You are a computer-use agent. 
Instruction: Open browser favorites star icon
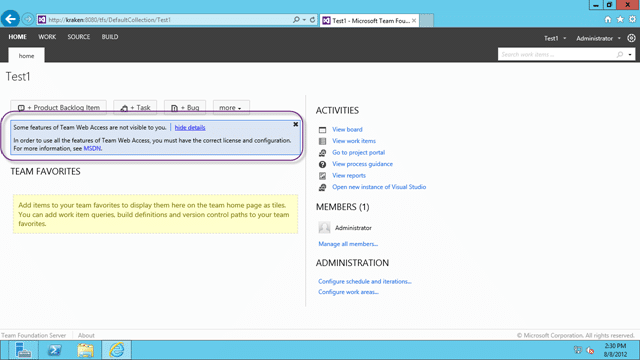[x=620, y=19]
